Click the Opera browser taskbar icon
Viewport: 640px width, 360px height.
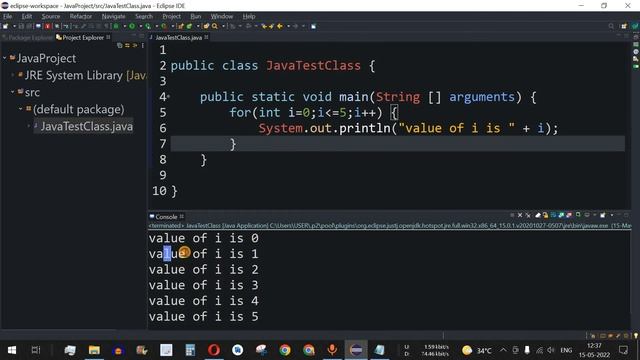[214, 350]
